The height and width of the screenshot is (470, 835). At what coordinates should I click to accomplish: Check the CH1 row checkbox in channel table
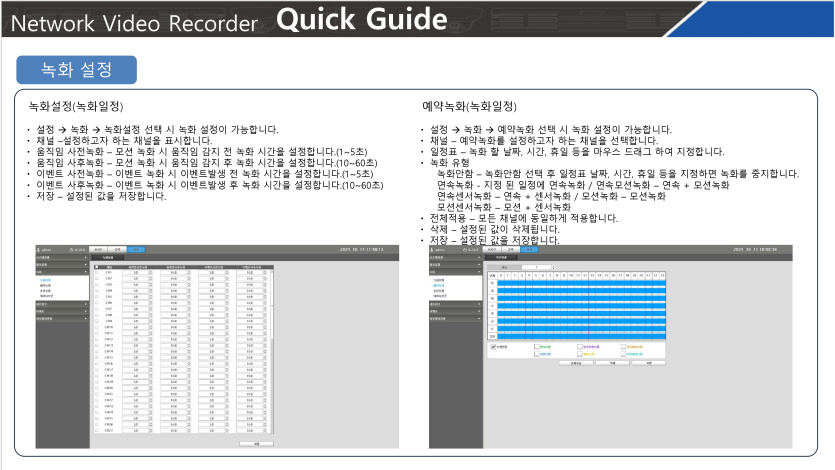point(97,273)
